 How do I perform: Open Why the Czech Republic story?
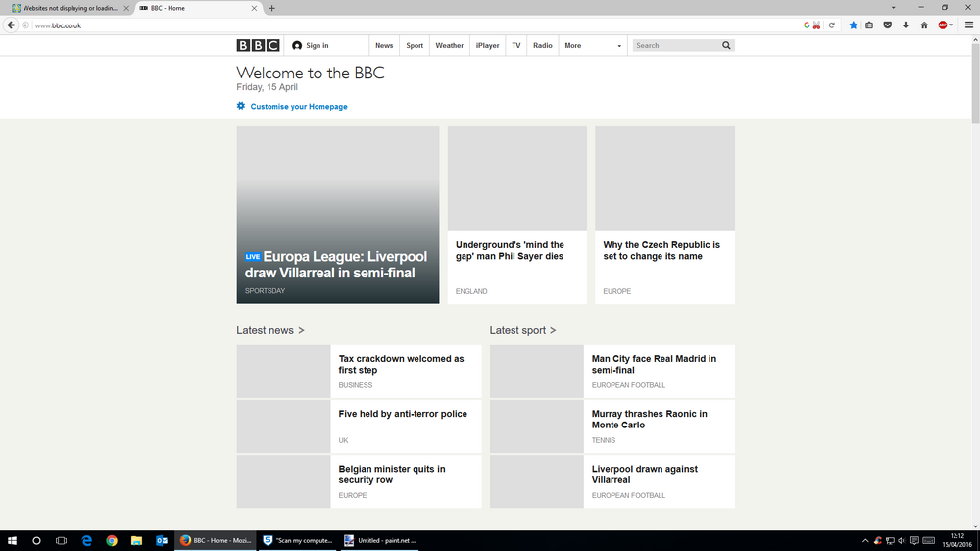[x=661, y=250]
